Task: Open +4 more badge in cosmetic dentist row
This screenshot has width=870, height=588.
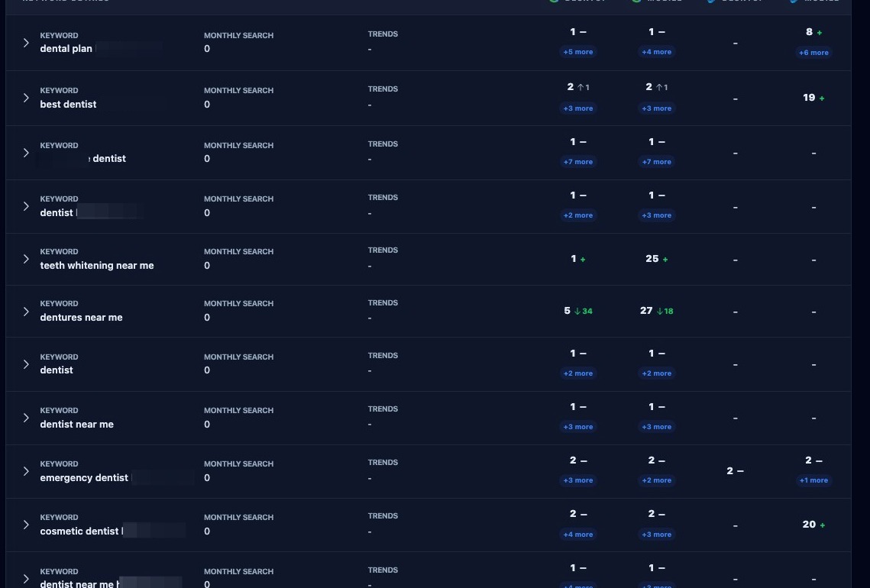Action: tap(578, 535)
